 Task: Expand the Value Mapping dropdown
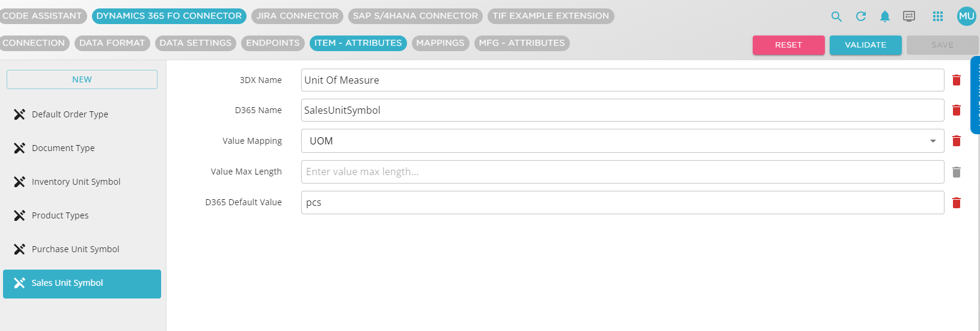point(933,141)
